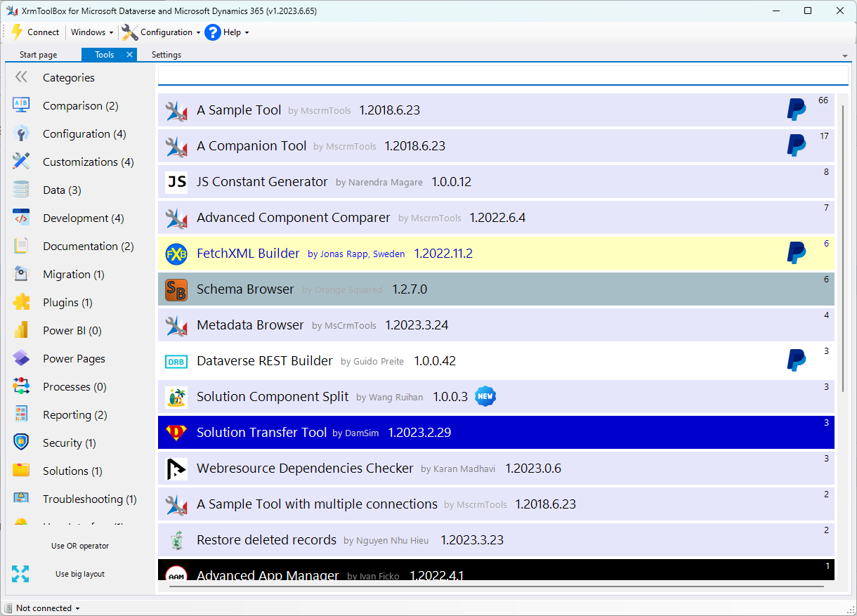The width and height of the screenshot is (857, 616).
Task: Click the Webresource Dependencies Checker icon
Action: tap(176, 468)
